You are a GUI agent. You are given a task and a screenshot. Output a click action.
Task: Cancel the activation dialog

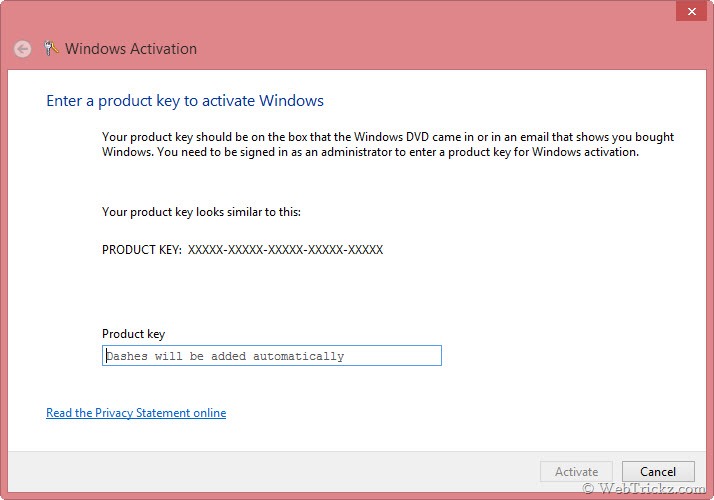point(658,471)
